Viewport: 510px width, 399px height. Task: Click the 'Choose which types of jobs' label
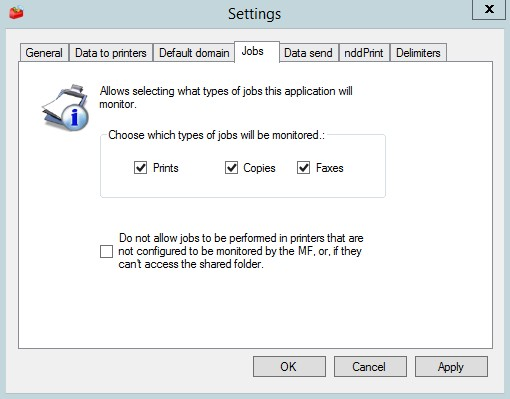tap(216, 135)
